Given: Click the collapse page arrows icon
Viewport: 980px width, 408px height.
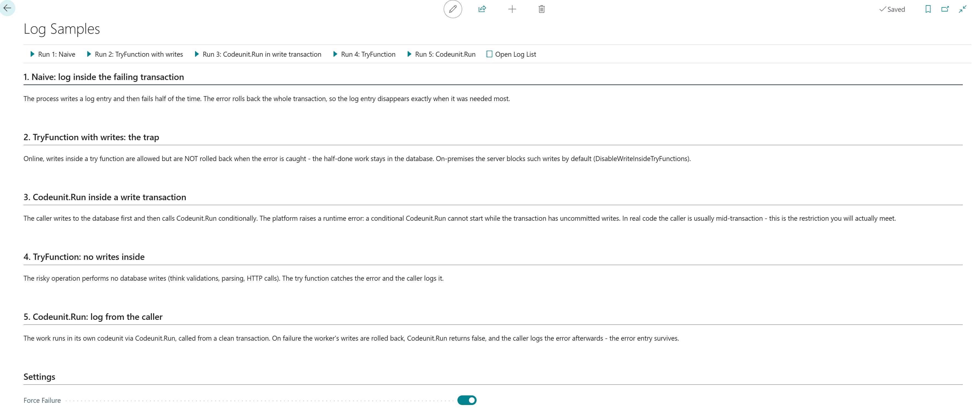Looking at the screenshot, I should (x=962, y=9).
